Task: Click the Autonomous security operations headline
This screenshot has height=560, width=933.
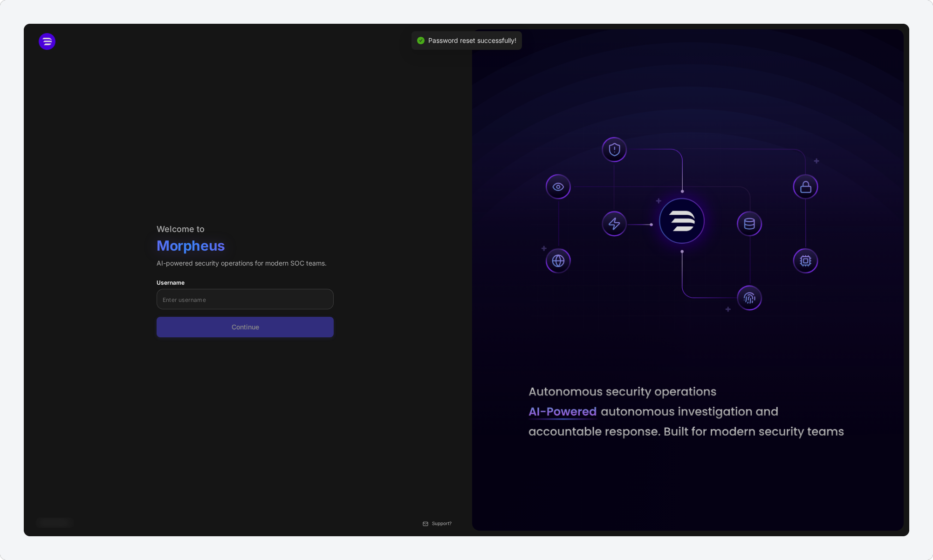Action: [x=622, y=392]
